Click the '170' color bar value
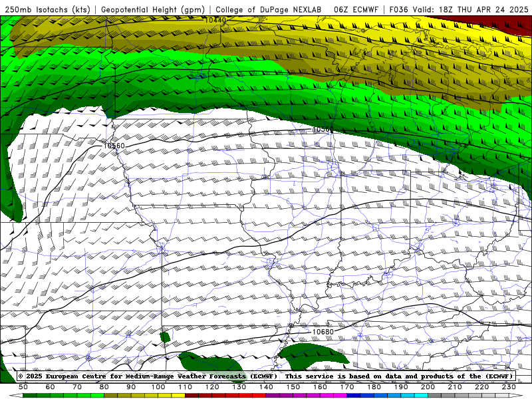This screenshot has width=532, height=399. coord(347,387)
